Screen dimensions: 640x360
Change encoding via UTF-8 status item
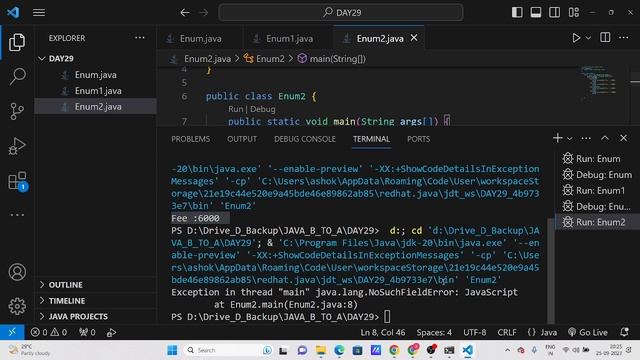(474, 332)
